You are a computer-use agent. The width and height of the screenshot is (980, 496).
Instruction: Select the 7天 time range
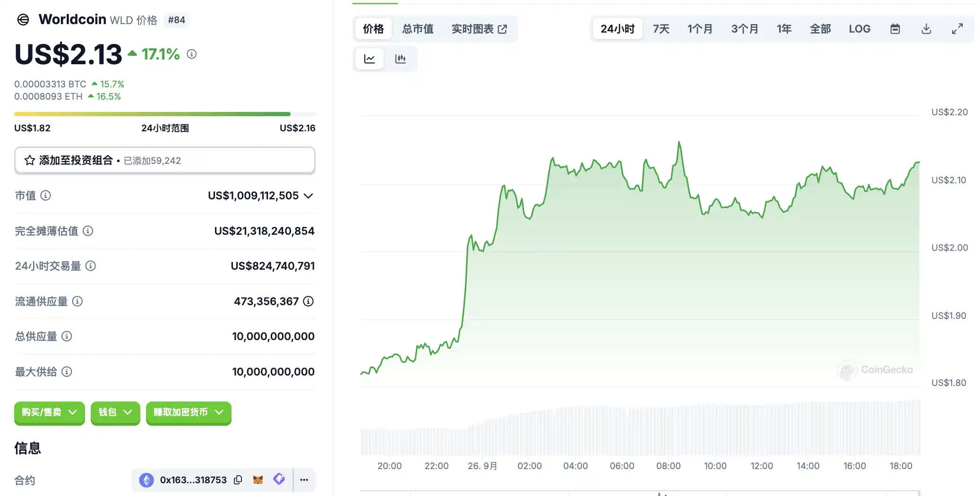(x=661, y=29)
